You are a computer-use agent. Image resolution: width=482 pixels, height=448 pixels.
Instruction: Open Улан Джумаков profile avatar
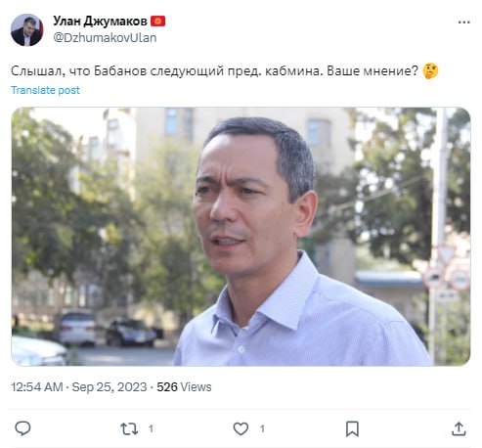click(x=26, y=29)
